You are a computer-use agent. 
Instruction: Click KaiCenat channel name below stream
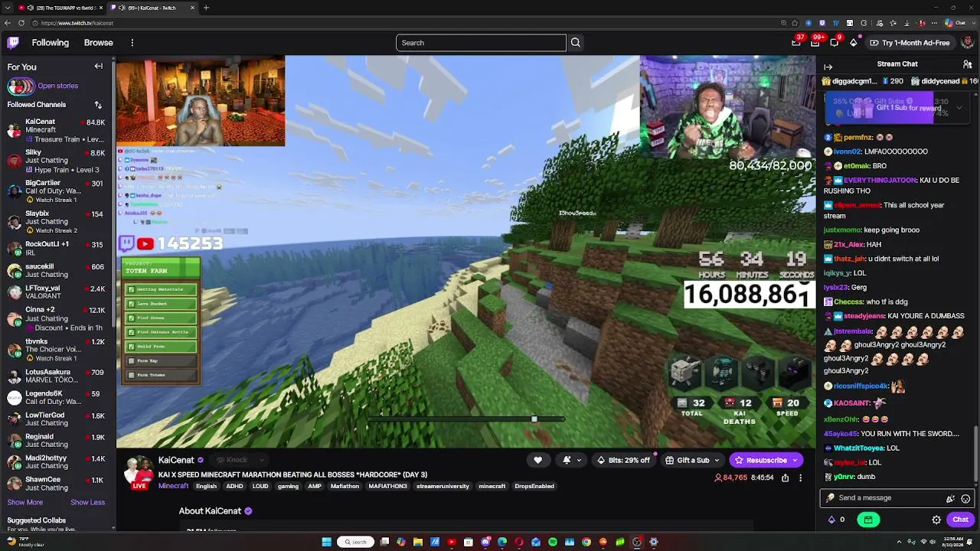coord(176,460)
